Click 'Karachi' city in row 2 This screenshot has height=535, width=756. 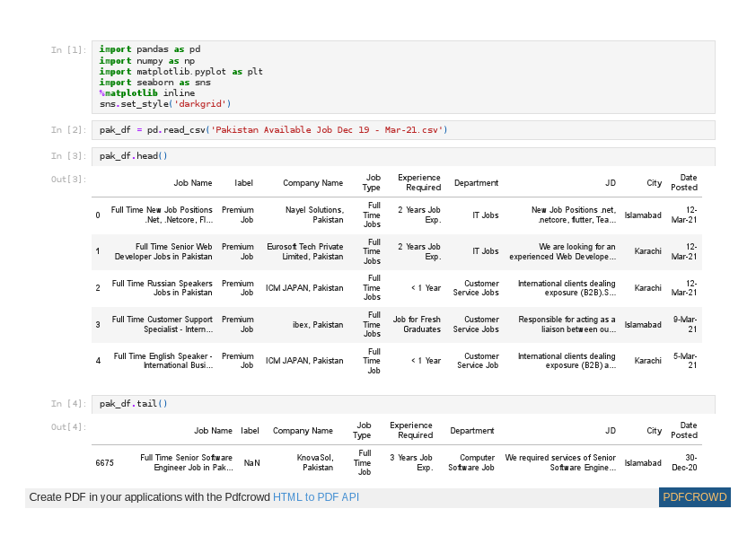(x=647, y=288)
